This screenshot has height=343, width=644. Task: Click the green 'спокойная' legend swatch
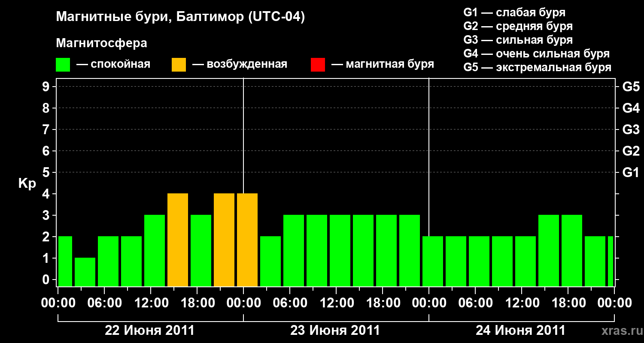point(63,65)
